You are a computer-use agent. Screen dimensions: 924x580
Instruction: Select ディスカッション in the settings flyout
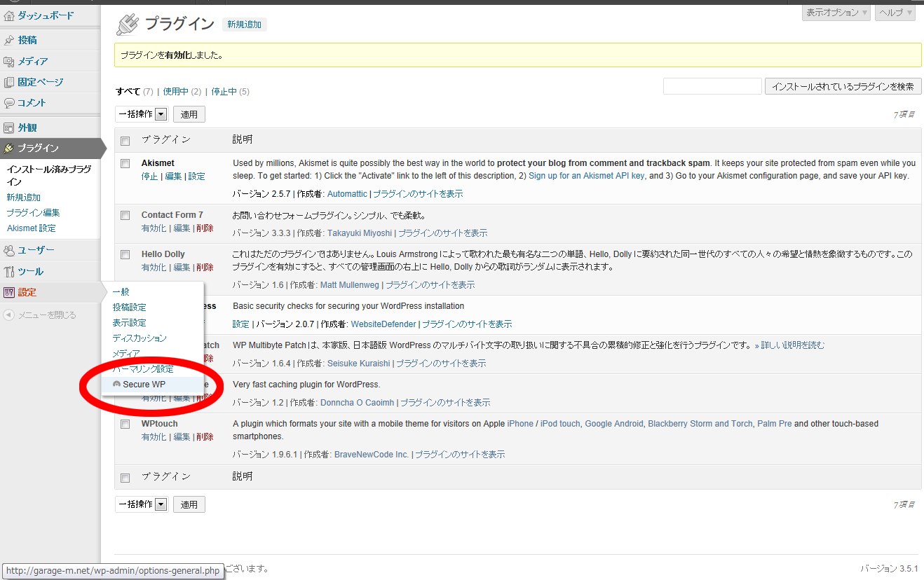[x=140, y=338]
